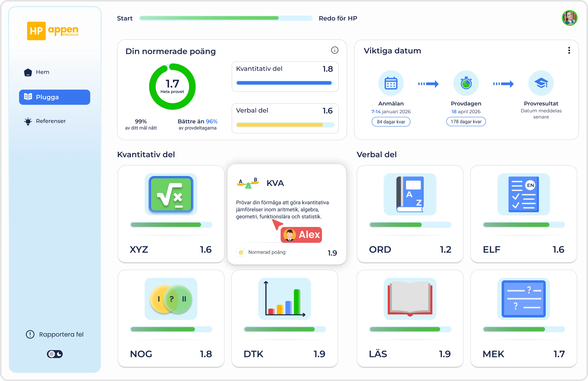Open the XYZ square root icon card
Image resolution: width=588 pixels, height=381 pixels.
tap(171, 194)
